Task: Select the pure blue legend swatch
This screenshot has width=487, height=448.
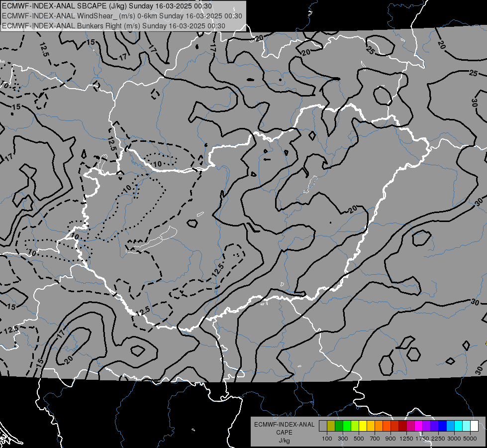Action: [442, 426]
